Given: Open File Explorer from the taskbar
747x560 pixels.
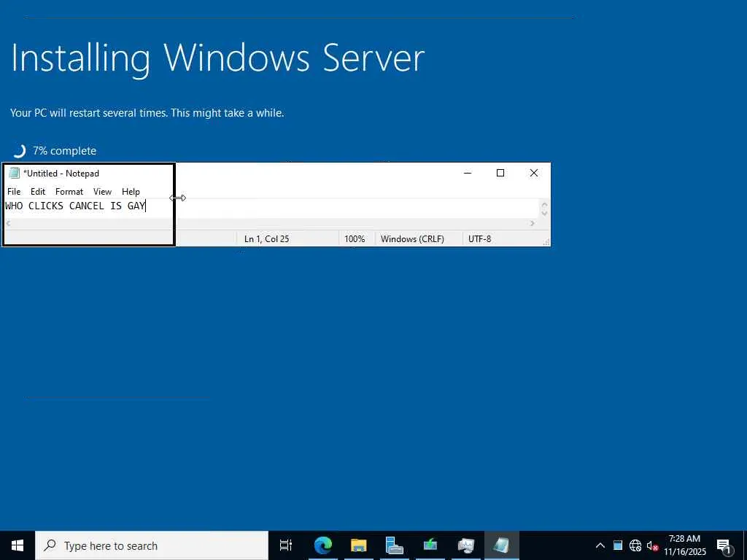Looking at the screenshot, I should (x=359, y=545).
